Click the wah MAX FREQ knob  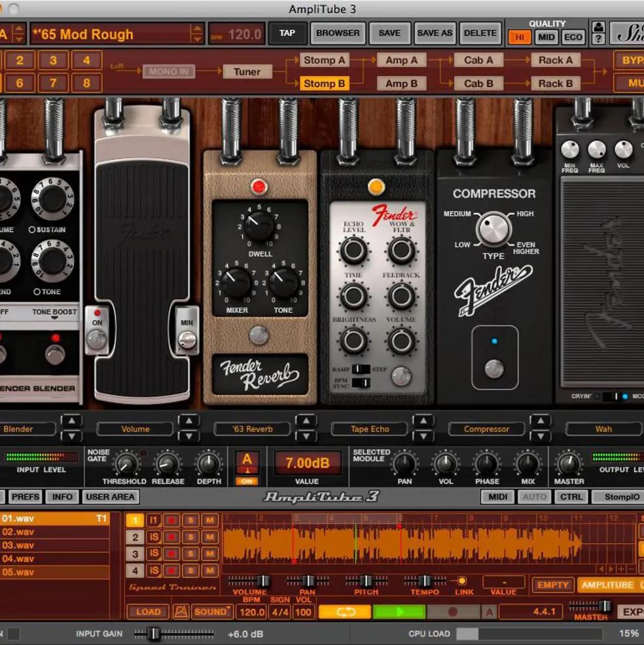click(596, 150)
